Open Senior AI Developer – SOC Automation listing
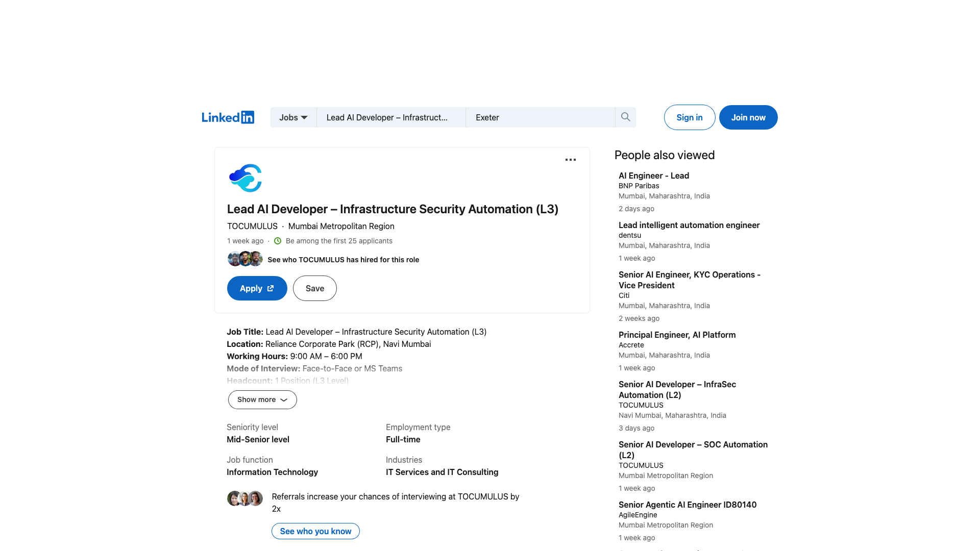980x551 pixels. tap(693, 449)
